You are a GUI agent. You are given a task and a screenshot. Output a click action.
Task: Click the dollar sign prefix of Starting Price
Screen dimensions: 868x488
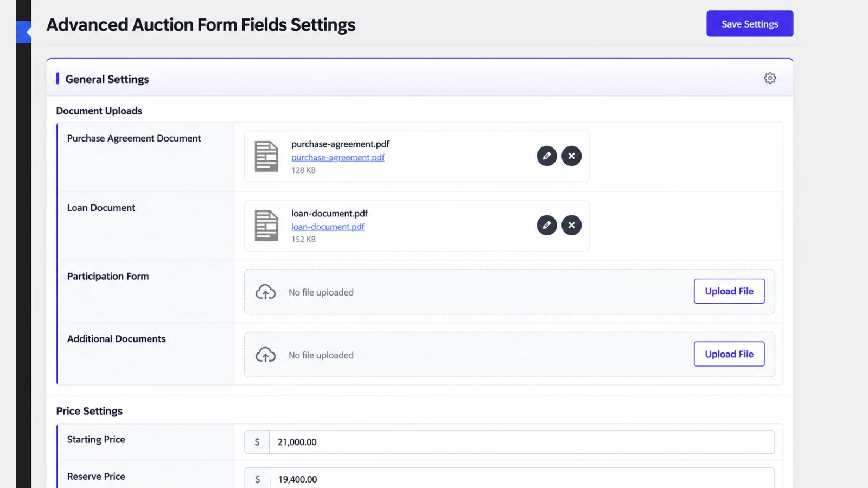click(x=257, y=442)
